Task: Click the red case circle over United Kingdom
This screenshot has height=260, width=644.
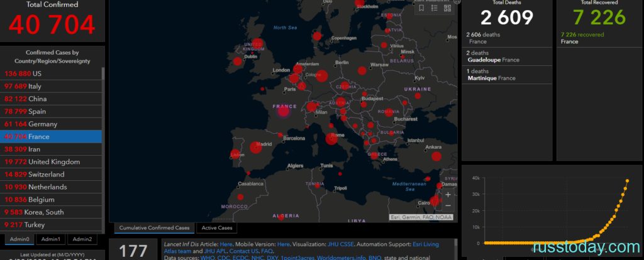Action: [257, 43]
